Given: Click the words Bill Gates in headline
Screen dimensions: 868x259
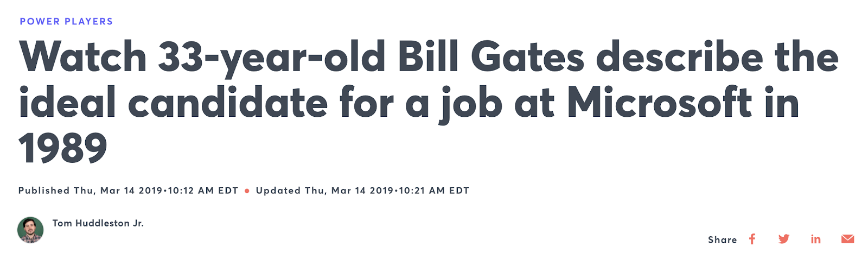Looking at the screenshot, I should point(491,56).
